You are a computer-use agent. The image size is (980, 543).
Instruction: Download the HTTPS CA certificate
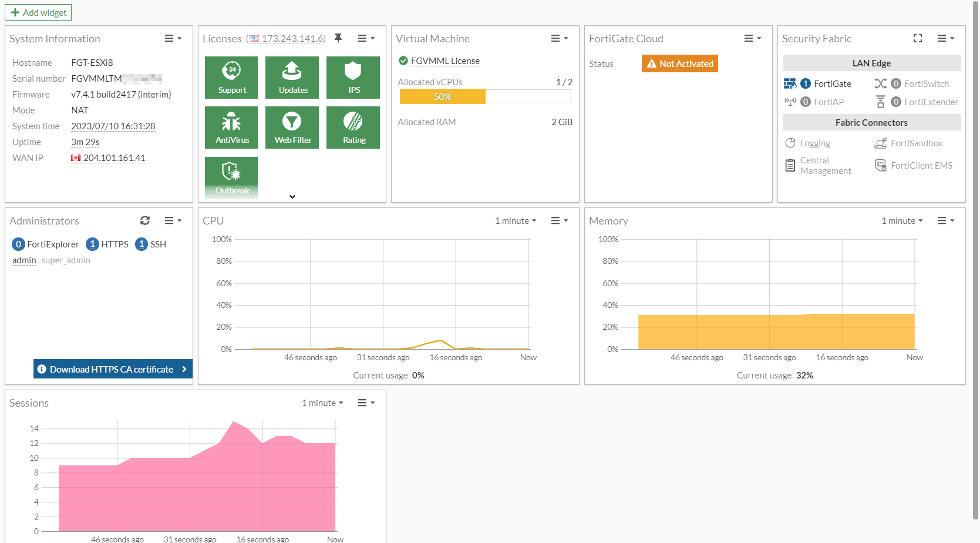(x=112, y=369)
